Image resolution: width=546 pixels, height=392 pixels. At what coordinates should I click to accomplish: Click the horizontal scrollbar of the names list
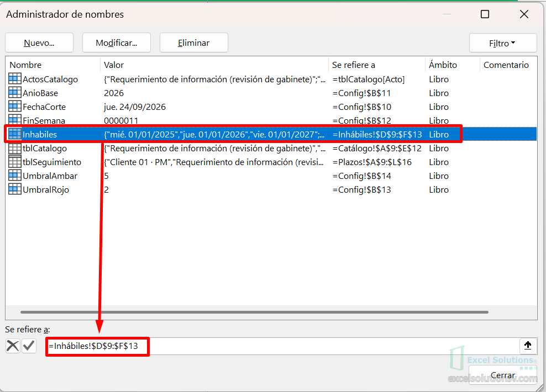[x=254, y=312]
